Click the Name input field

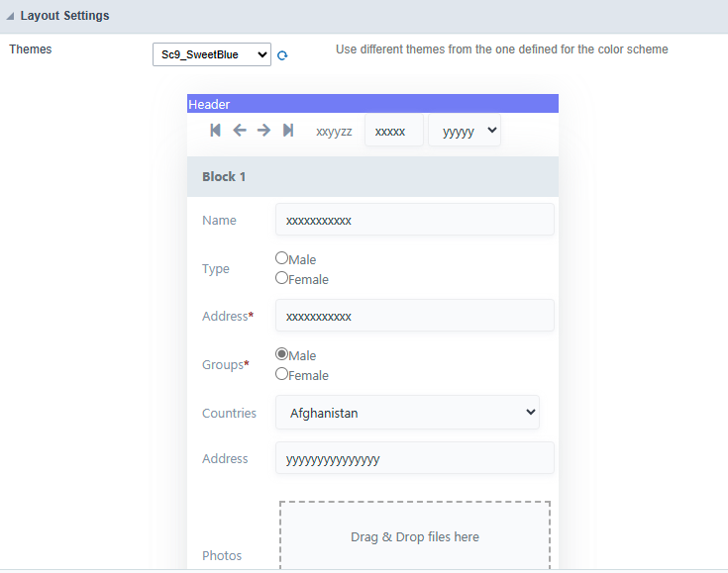(415, 220)
